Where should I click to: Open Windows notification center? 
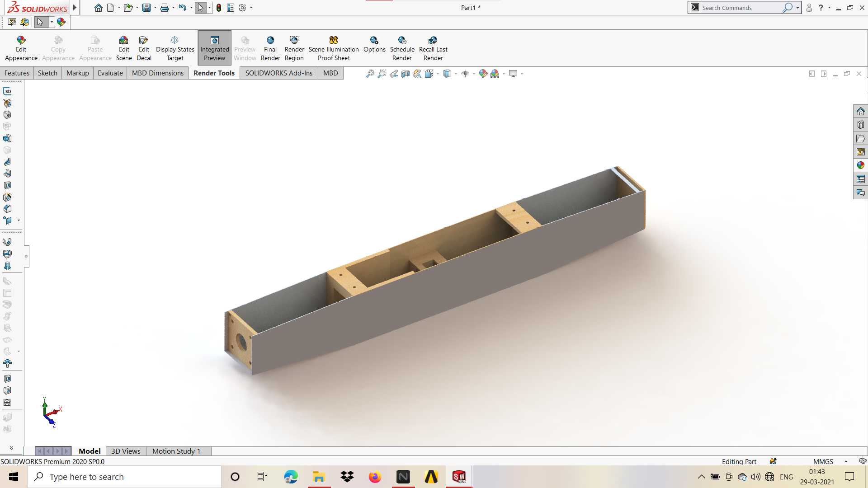(849, 477)
